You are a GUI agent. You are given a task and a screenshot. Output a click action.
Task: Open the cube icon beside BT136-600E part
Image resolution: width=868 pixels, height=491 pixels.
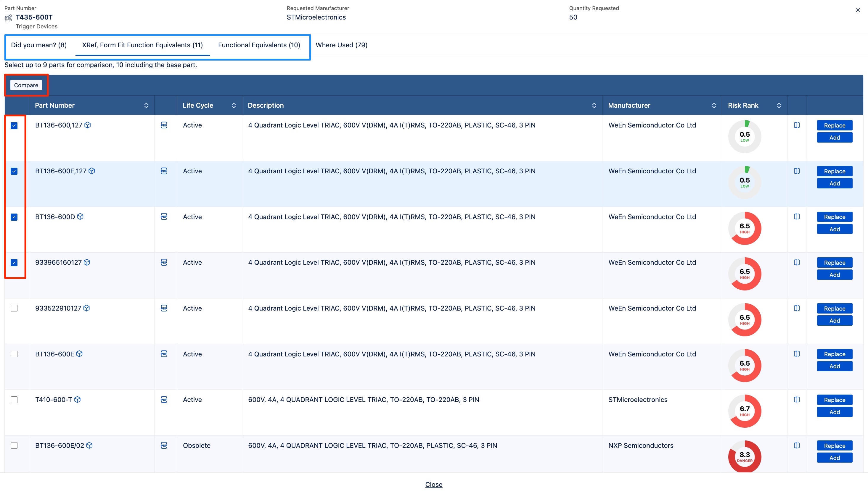pyautogui.click(x=79, y=354)
